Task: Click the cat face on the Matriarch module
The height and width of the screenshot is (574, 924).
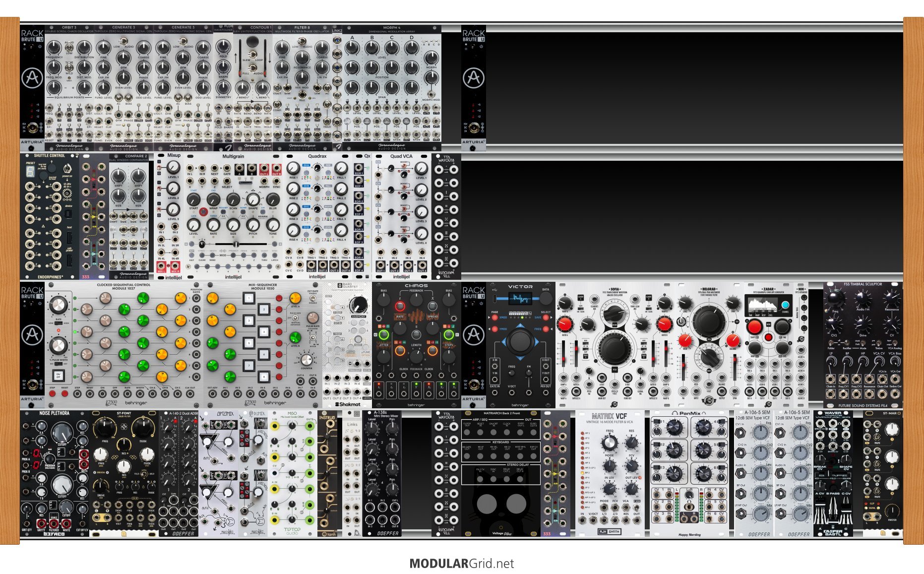Action: point(501,504)
